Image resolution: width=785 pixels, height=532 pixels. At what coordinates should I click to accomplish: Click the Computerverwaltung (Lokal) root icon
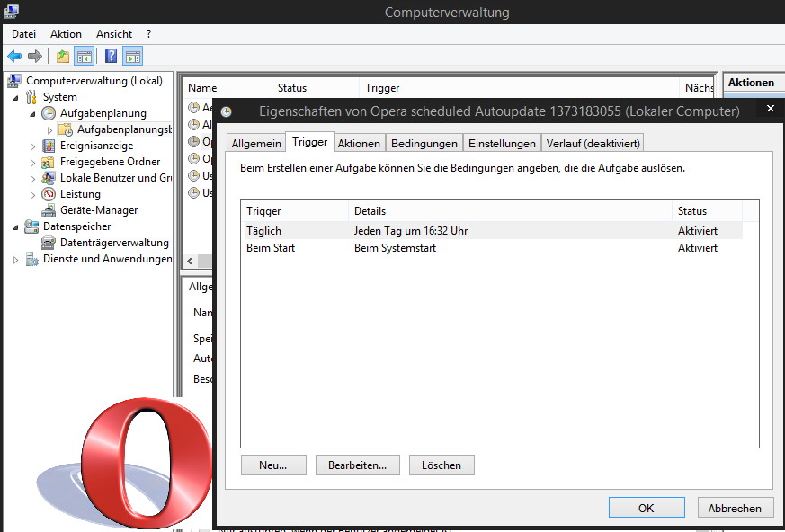point(14,81)
